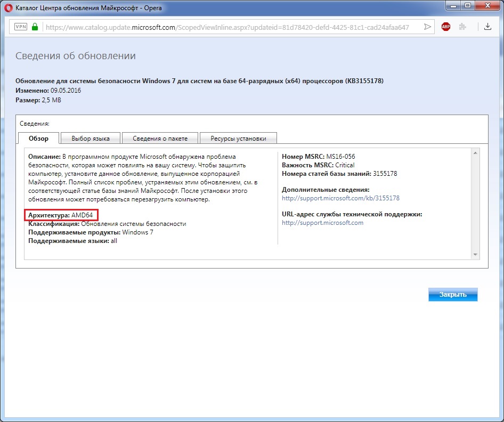Switch to the Выбор языка tab

(x=91, y=139)
